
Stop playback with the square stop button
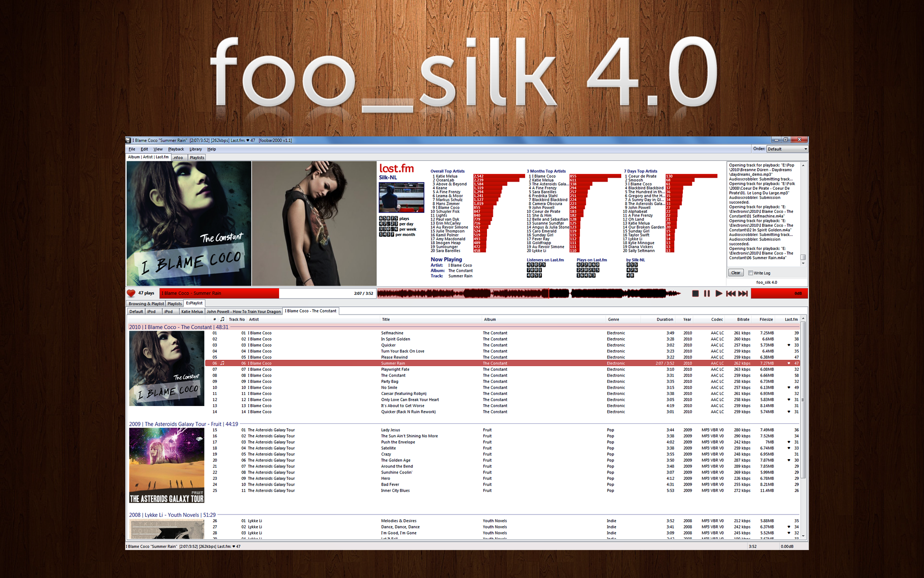point(695,293)
